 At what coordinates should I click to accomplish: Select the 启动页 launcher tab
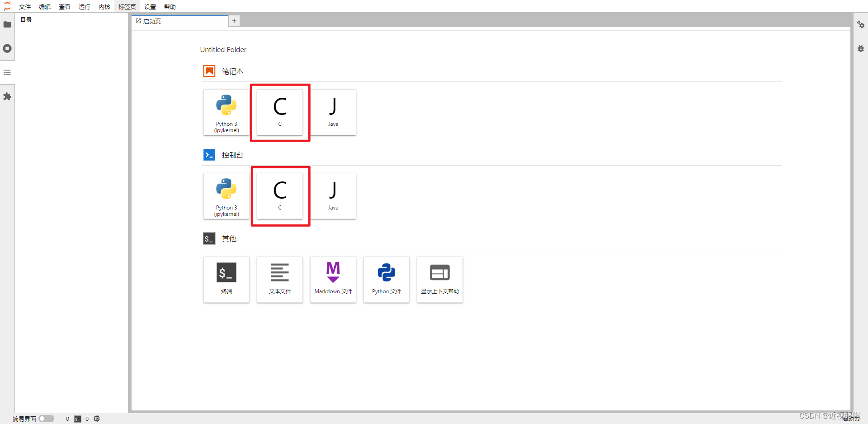tap(180, 21)
